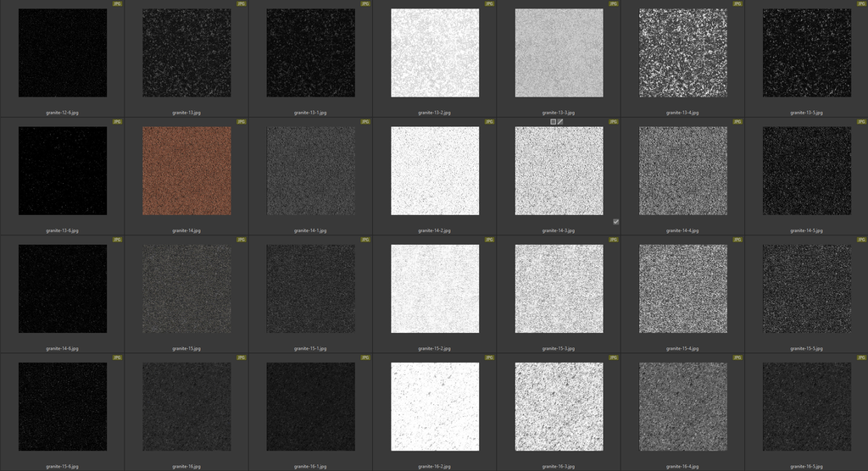Click the JPG badge on granite-14 tile
Viewport: 868px width, 471px height.
coord(241,122)
